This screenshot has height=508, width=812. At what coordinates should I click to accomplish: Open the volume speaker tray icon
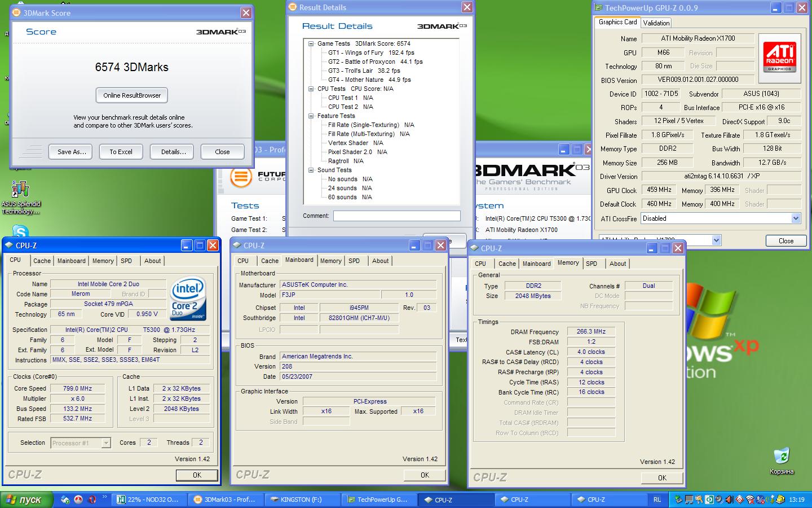point(729,500)
